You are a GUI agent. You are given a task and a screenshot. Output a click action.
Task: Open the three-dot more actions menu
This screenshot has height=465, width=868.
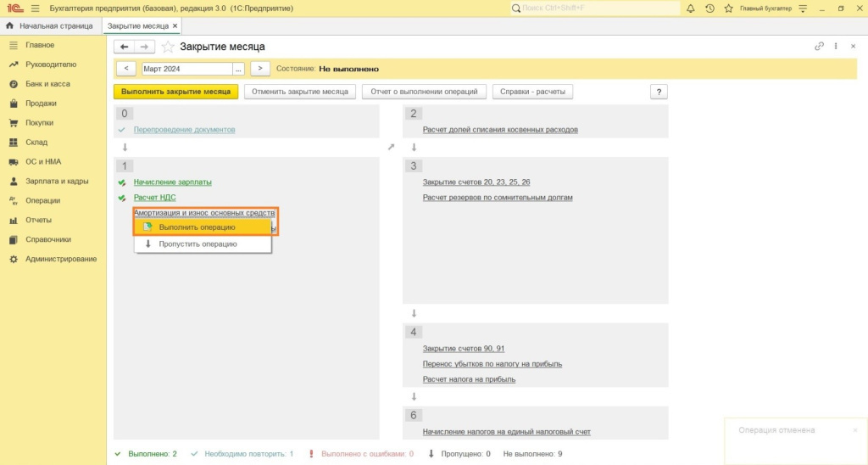tap(836, 47)
